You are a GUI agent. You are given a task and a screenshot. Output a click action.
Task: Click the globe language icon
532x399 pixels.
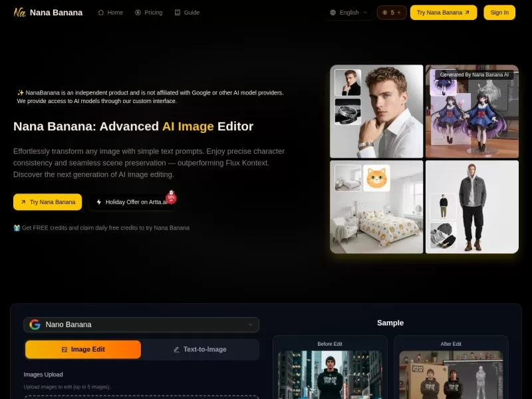pos(333,13)
